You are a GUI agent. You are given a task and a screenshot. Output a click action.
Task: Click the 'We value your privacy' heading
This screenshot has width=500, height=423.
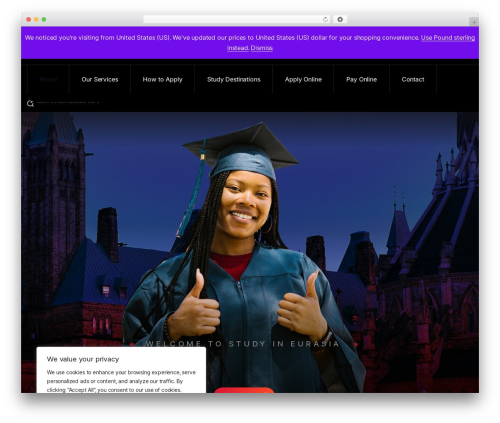[x=83, y=359]
